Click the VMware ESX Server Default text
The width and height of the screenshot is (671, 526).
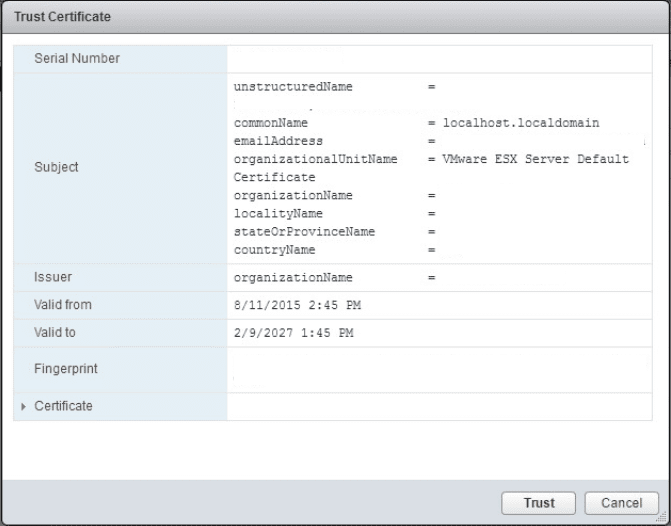click(535, 159)
